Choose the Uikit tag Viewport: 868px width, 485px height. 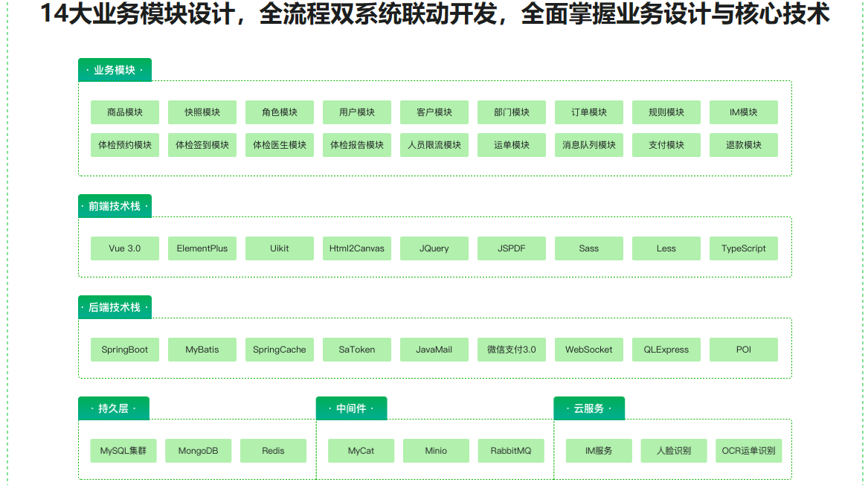[280, 248]
